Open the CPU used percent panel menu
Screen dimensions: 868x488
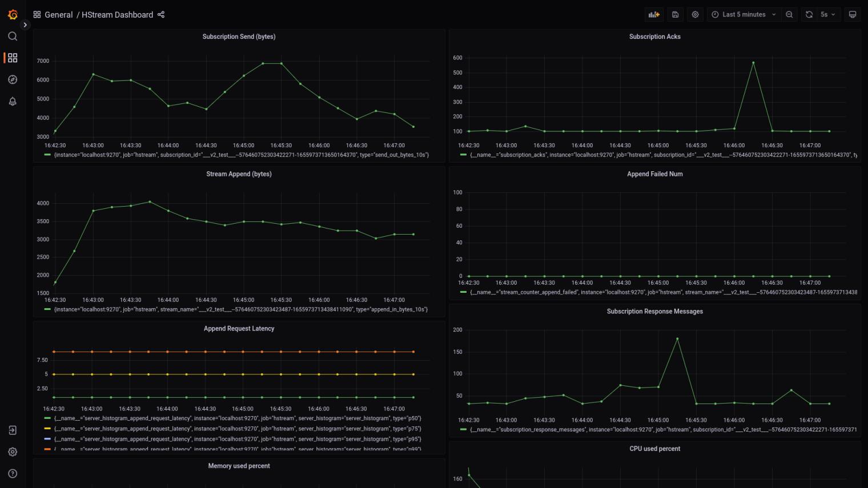click(x=654, y=449)
